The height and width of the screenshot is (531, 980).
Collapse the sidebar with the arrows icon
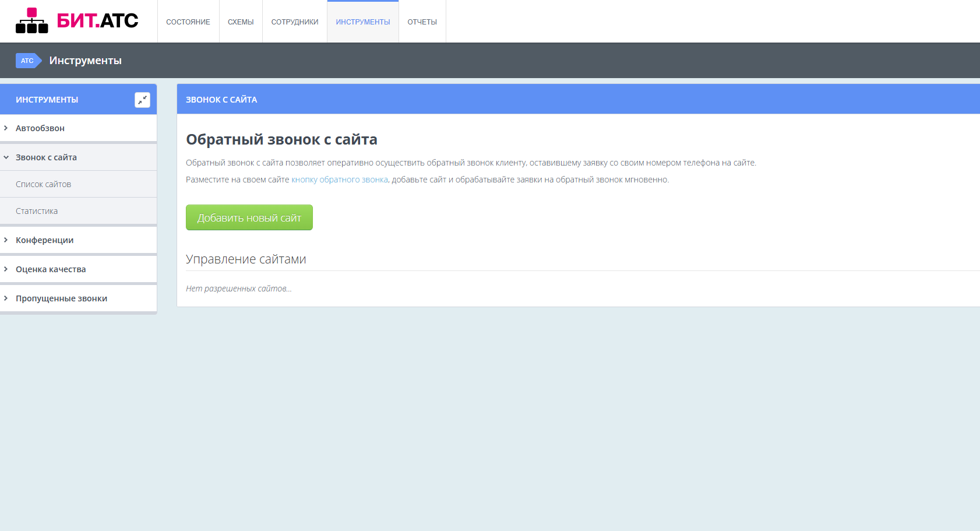tap(142, 100)
